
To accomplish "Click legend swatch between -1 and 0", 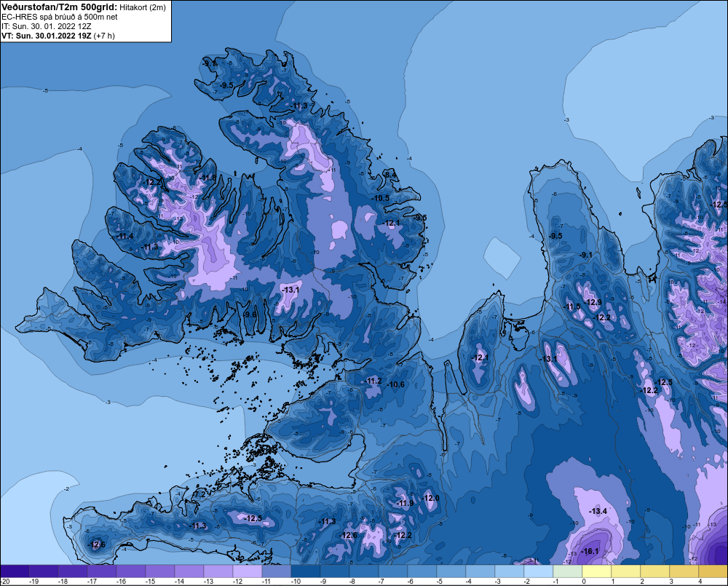I will point(568,571).
